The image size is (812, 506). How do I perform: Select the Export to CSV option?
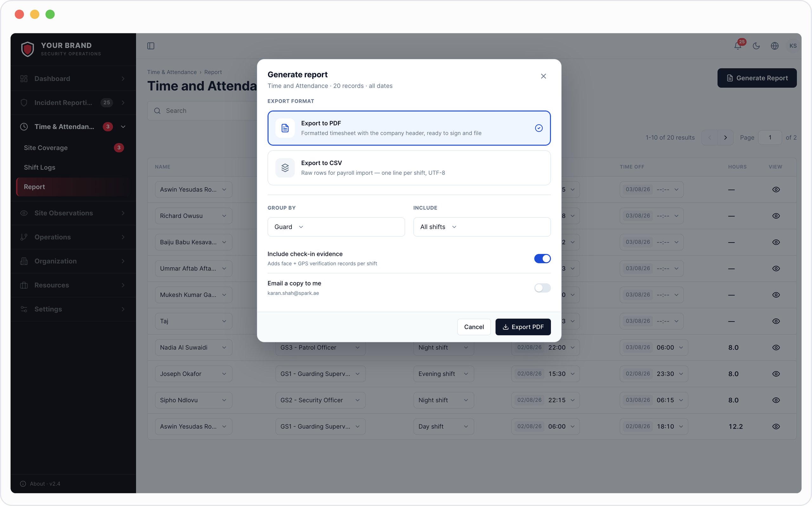click(409, 168)
